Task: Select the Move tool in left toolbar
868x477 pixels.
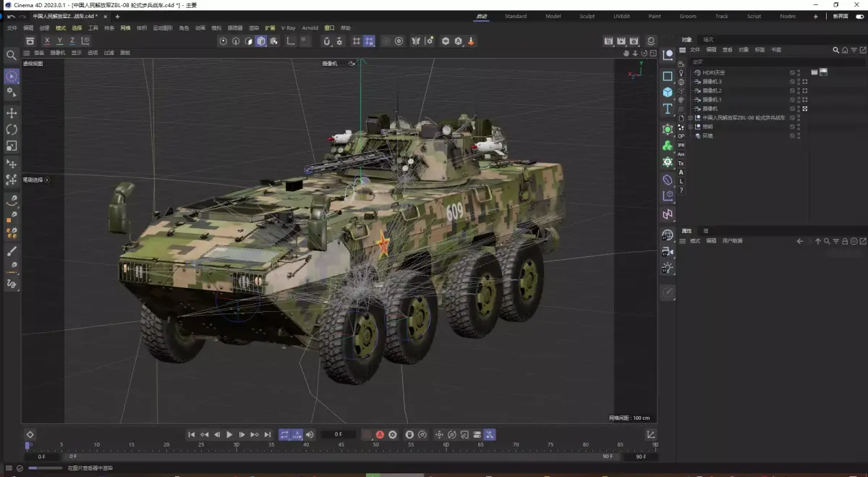Action: click(x=12, y=113)
